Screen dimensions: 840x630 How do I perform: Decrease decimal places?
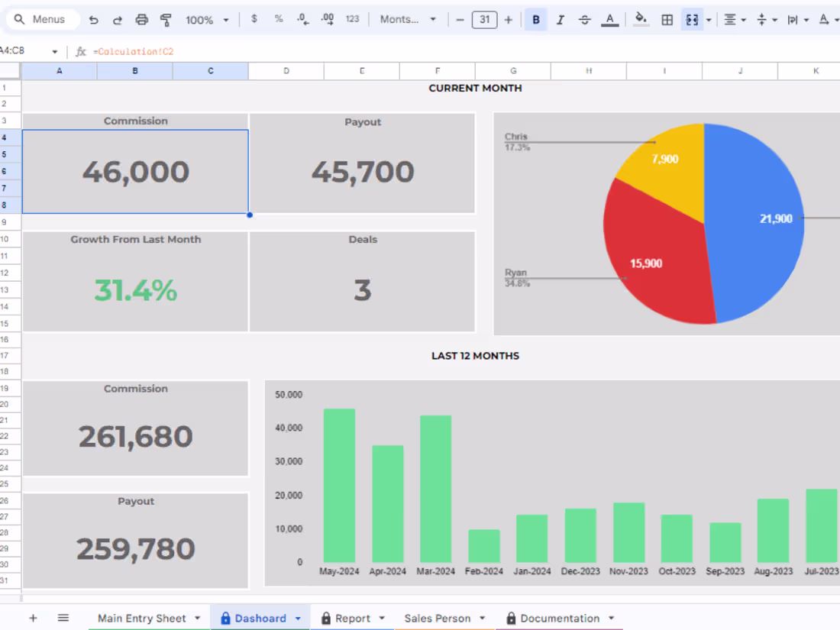click(x=302, y=19)
